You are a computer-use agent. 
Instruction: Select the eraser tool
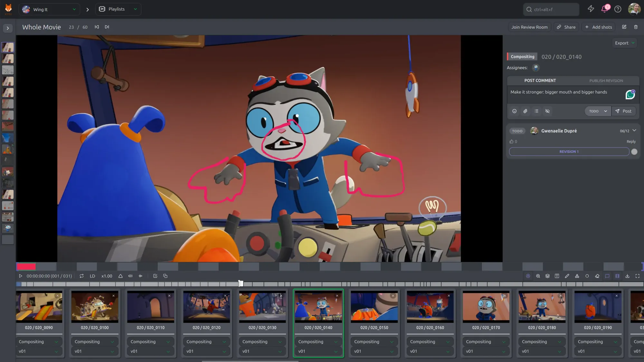pos(597,276)
